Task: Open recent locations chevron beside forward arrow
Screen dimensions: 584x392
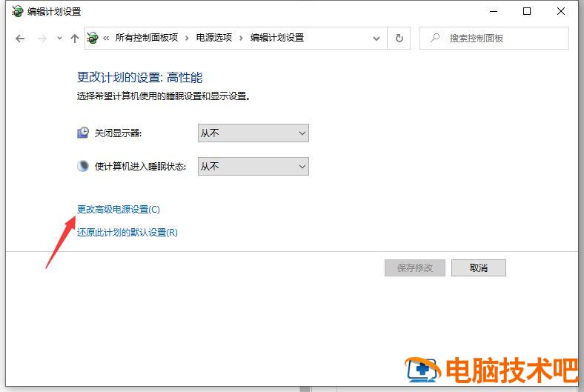Action: point(59,38)
